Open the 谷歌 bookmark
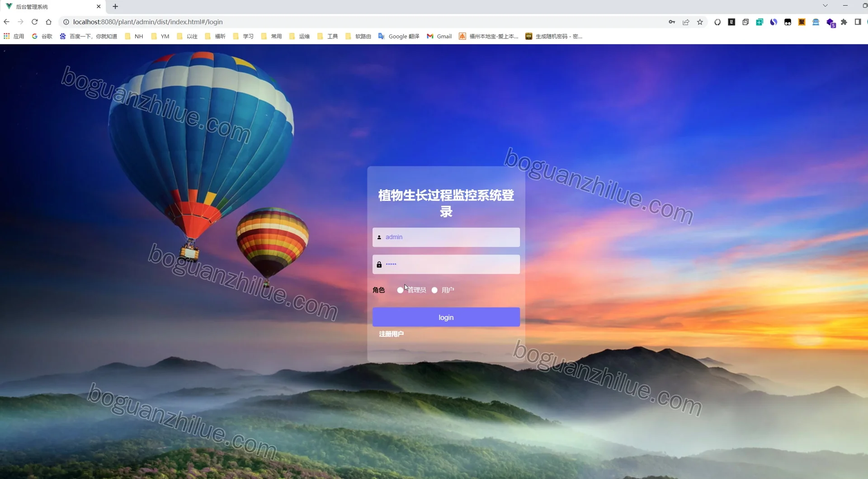Image resolution: width=868 pixels, height=479 pixels. pyautogui.click(x=42, y=36)
